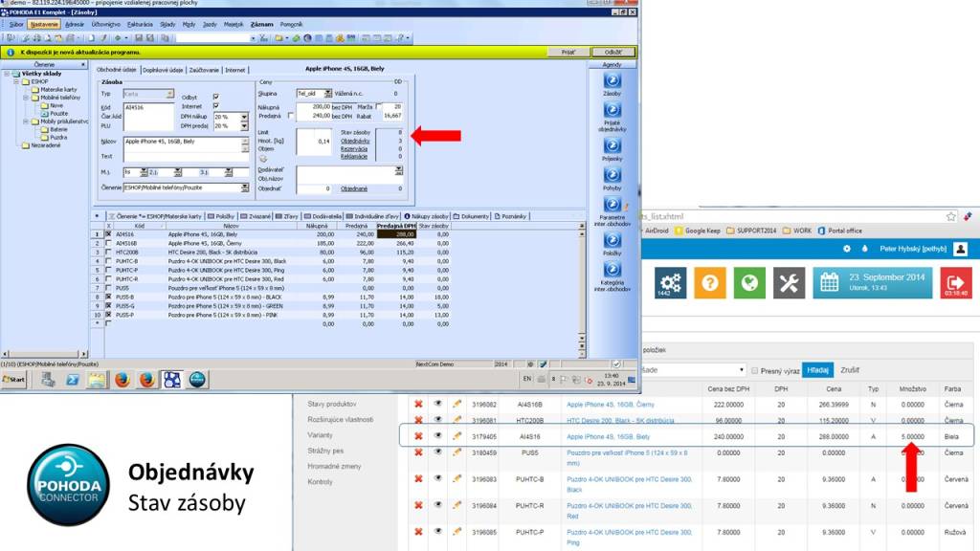Enable the Presný výraz checkbox
This screenshot has width=980, height=551.
(754, 370)
